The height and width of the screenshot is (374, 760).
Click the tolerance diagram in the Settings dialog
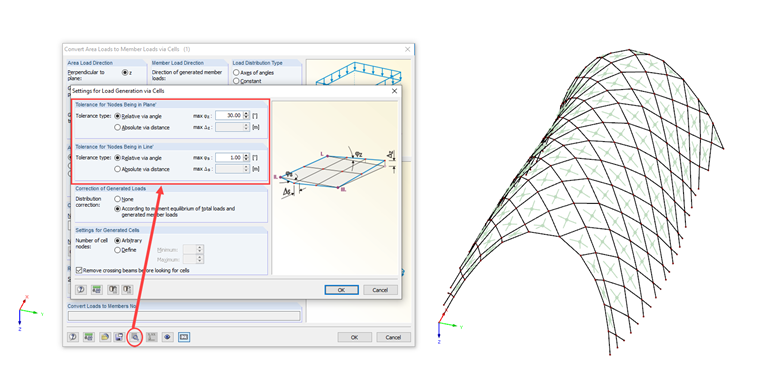point(335,188)
